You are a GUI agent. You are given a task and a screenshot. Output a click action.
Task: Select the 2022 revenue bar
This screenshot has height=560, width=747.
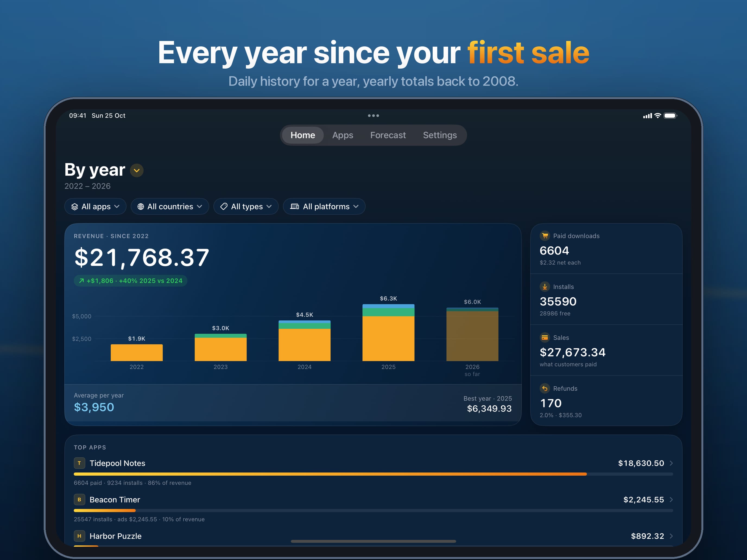tap(137, 352)
